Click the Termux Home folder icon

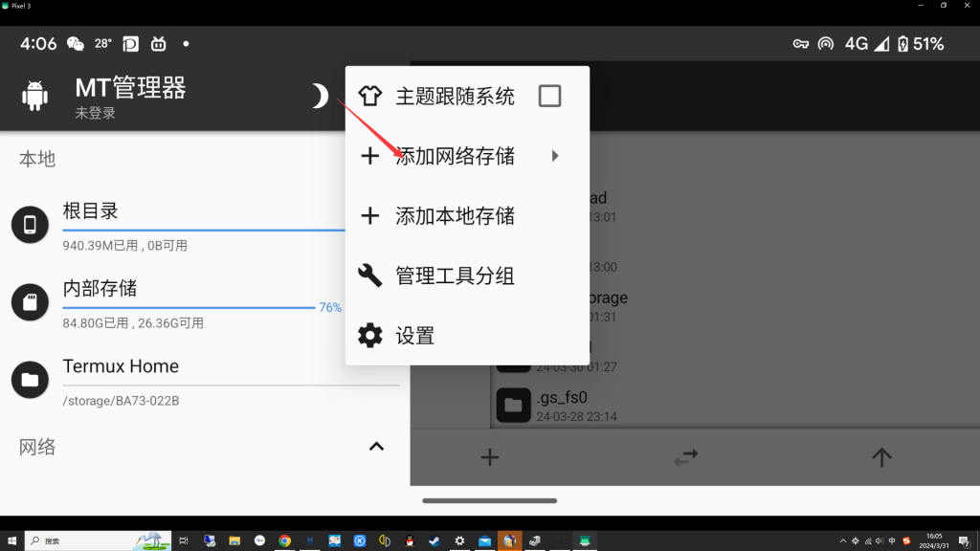(x=30, y=380)
